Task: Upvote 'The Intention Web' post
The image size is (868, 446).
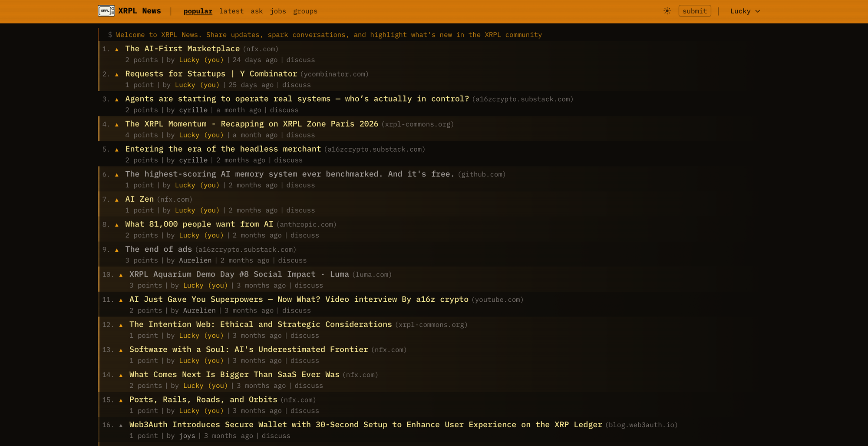Action: (121, 325)
